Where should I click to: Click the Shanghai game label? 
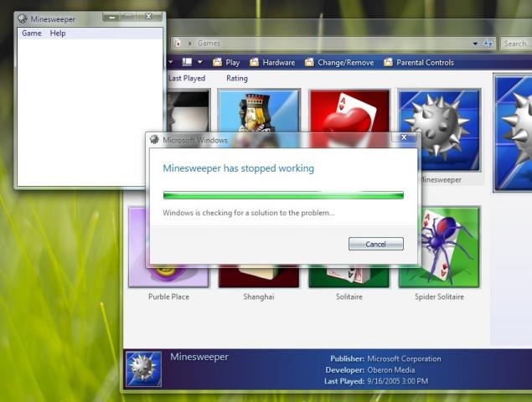click(x=259, y=296)
